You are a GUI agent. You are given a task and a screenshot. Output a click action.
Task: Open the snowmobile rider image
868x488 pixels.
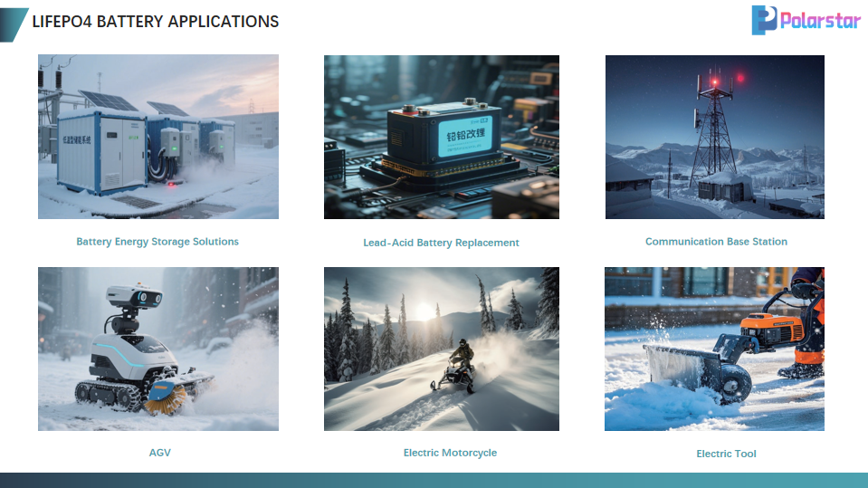pyautogui.click(x=441, y=349)
